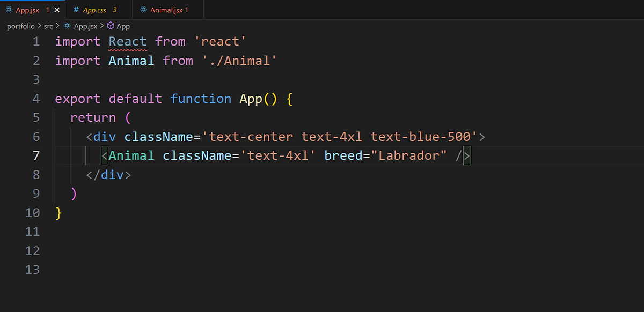Click the React icon on the App.jsx tab
644x312 pixels.
10,9
